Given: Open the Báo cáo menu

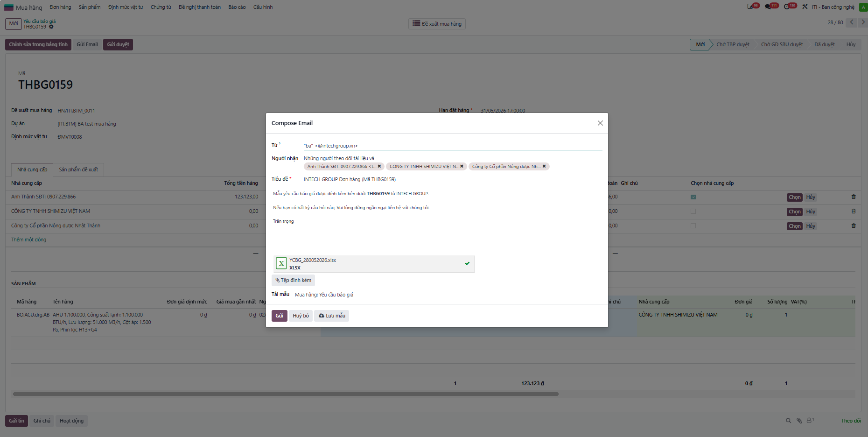Looking at the screenshot, I should click(237, 7).
